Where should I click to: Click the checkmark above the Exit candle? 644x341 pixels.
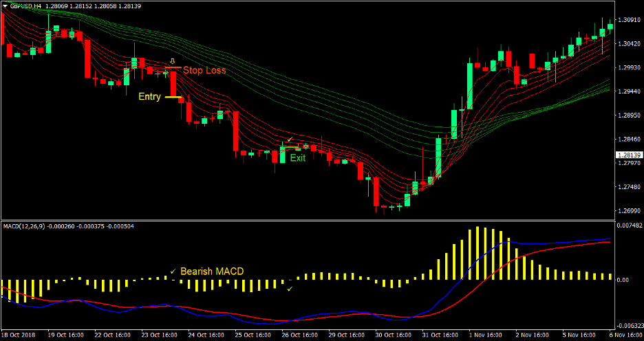coord(290,140)
